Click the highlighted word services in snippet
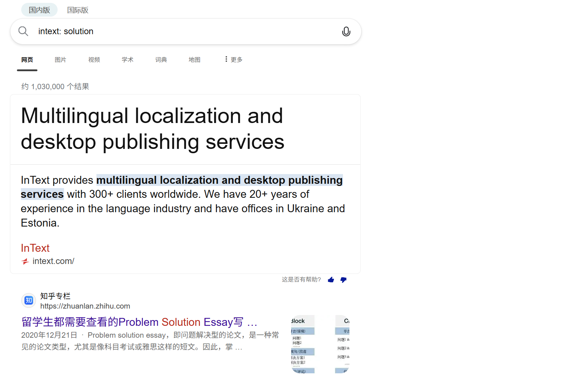 click(42, 194)
